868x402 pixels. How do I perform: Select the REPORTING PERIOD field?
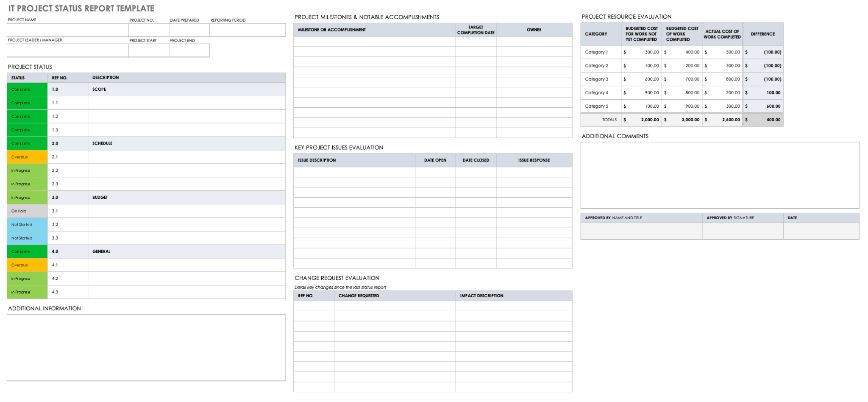(247, 30)
